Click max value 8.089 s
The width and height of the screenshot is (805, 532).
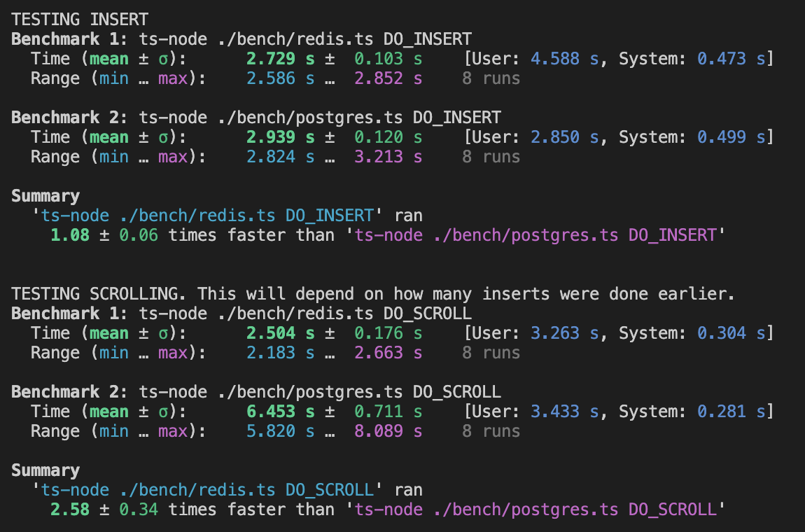coord(388,430)
